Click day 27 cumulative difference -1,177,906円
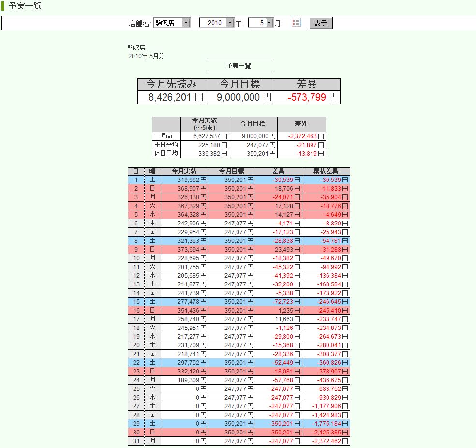The height and width of the screenshot is (448, 476). point(326,406)
